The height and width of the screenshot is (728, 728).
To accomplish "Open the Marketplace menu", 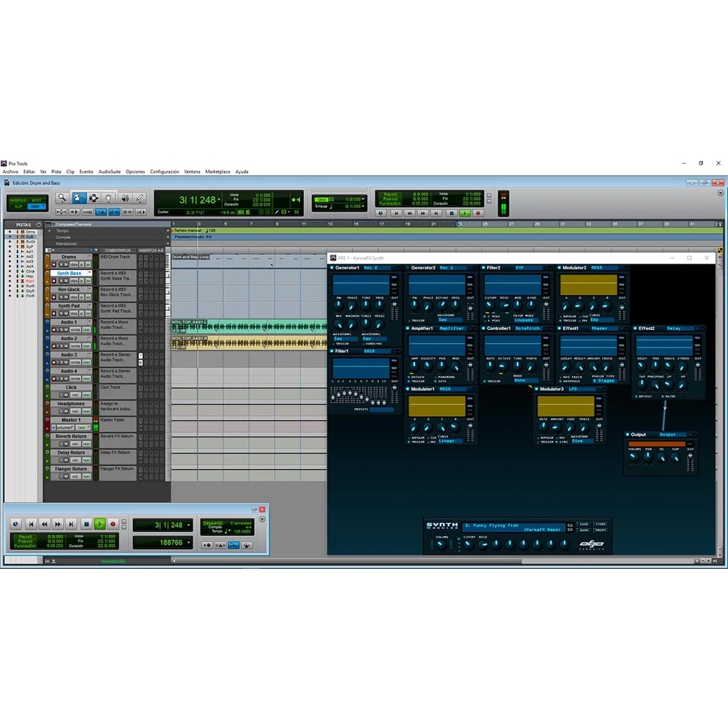I will pyautogui.click(x=218, y=172).
